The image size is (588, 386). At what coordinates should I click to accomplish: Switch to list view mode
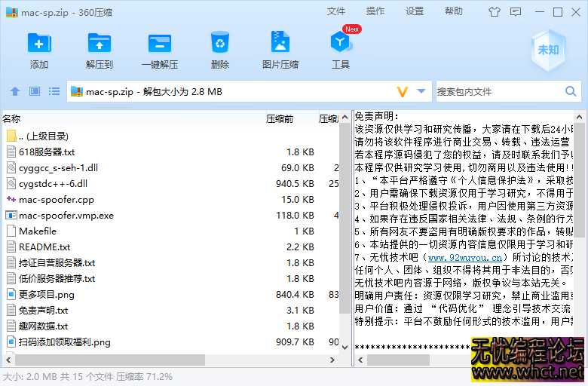coord(54,91)
